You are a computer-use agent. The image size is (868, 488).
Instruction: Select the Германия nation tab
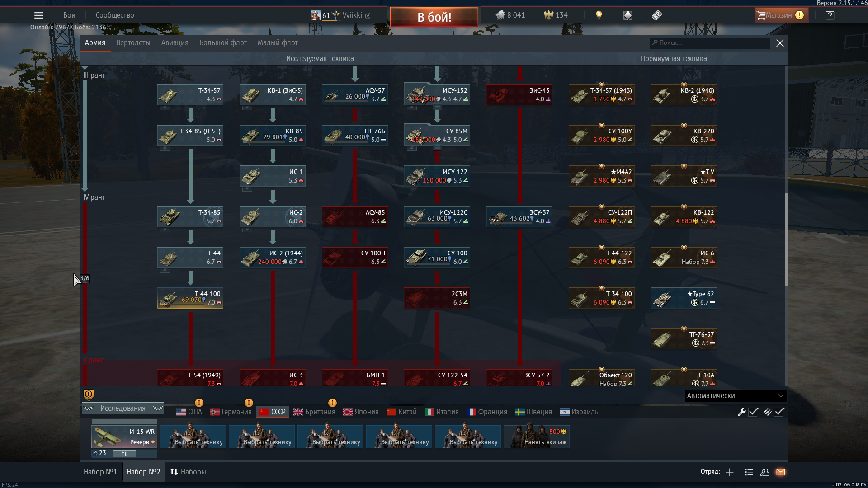point(231,412)
